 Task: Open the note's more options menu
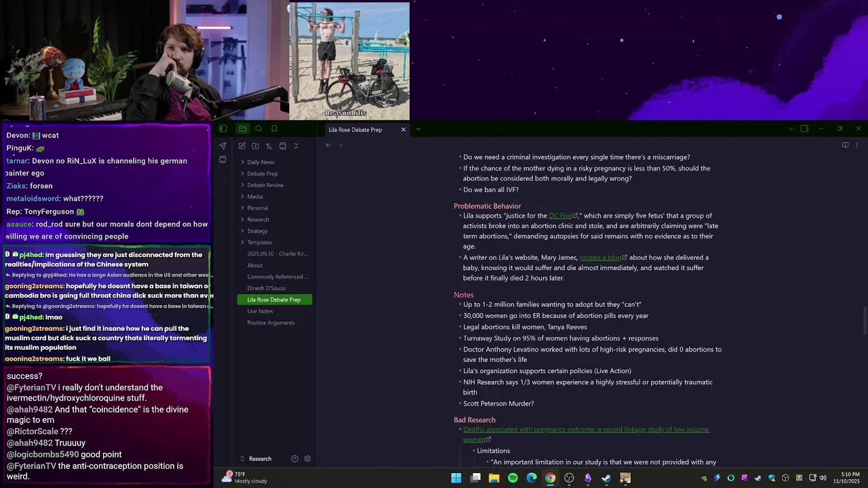[x=856, y=145]
